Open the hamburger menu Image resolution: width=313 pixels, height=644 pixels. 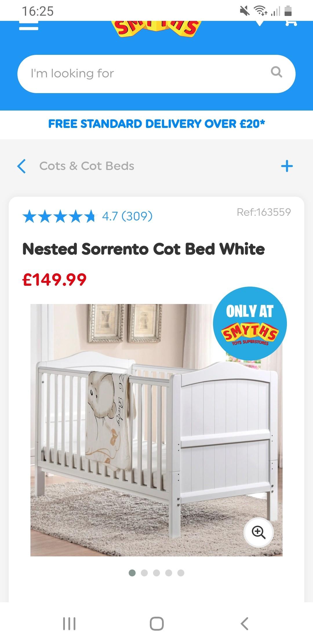29,26
